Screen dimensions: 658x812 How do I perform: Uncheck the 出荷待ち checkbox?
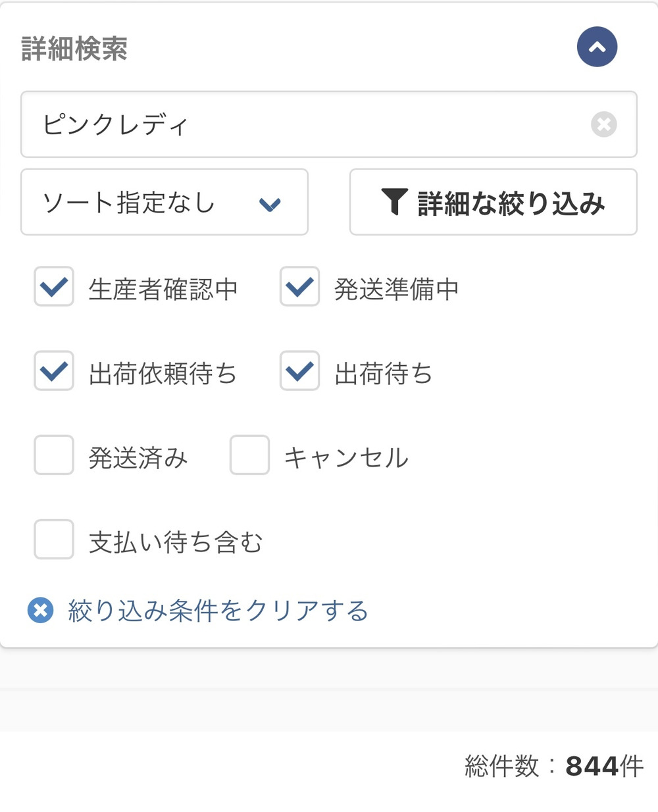(299, 371)
